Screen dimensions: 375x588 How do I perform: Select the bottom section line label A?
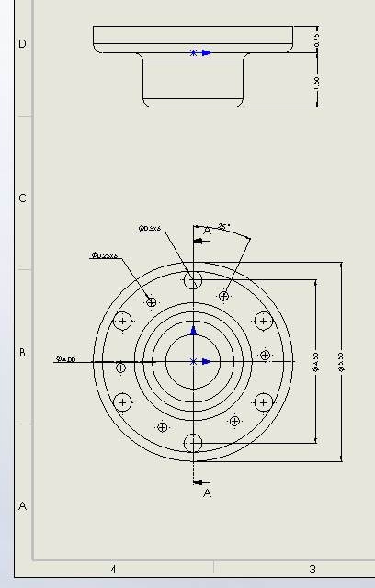[x=207, y=493]
